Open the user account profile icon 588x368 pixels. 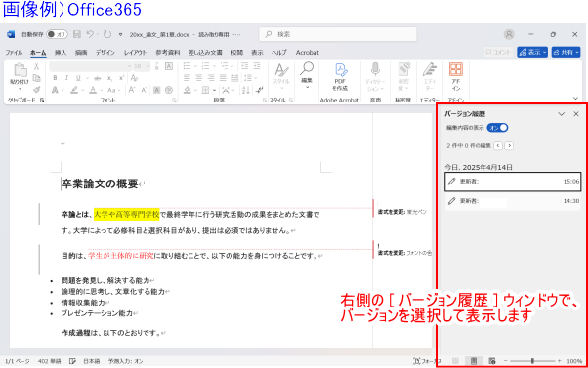pyautogui.click(x=509, y=34)
